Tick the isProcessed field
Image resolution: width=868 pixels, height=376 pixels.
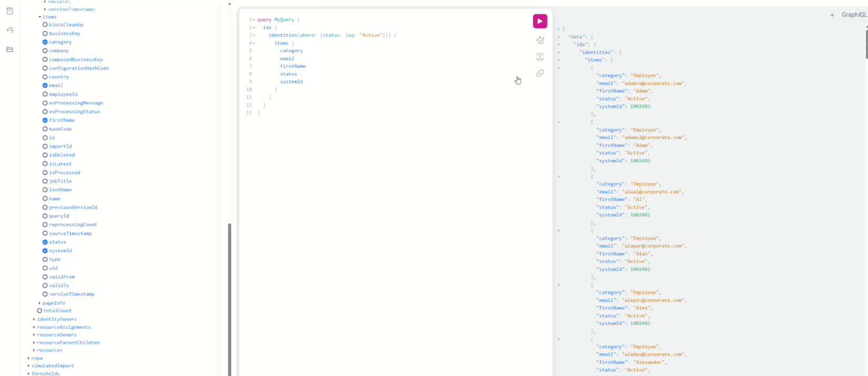pos(45,172)
